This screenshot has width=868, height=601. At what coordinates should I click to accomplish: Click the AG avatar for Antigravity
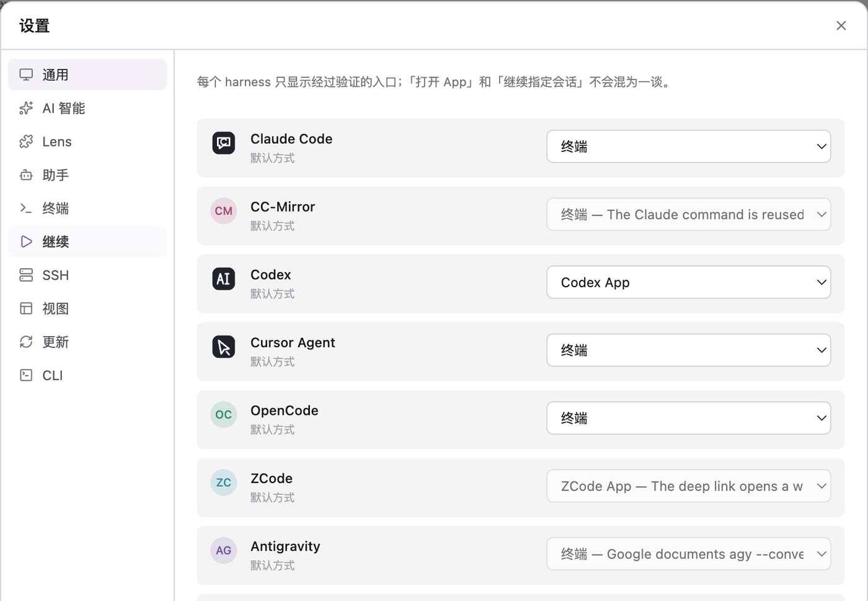point(224,550)
